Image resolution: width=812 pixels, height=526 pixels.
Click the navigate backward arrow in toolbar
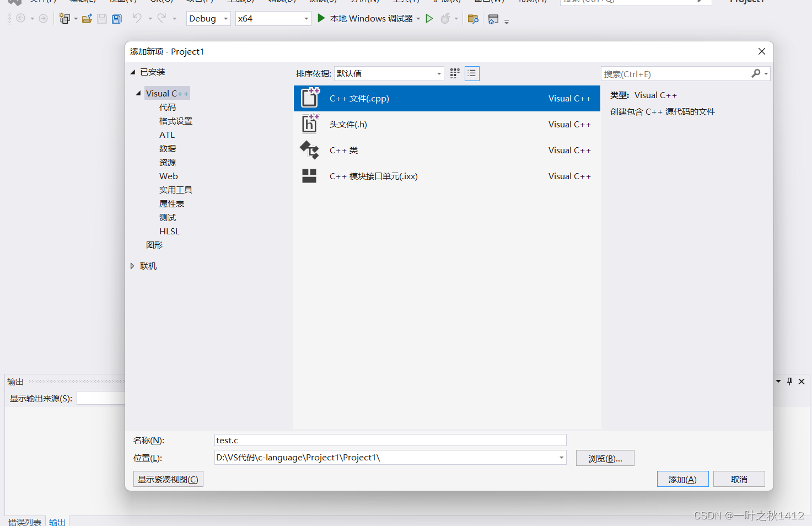click(x=21, y=18)
